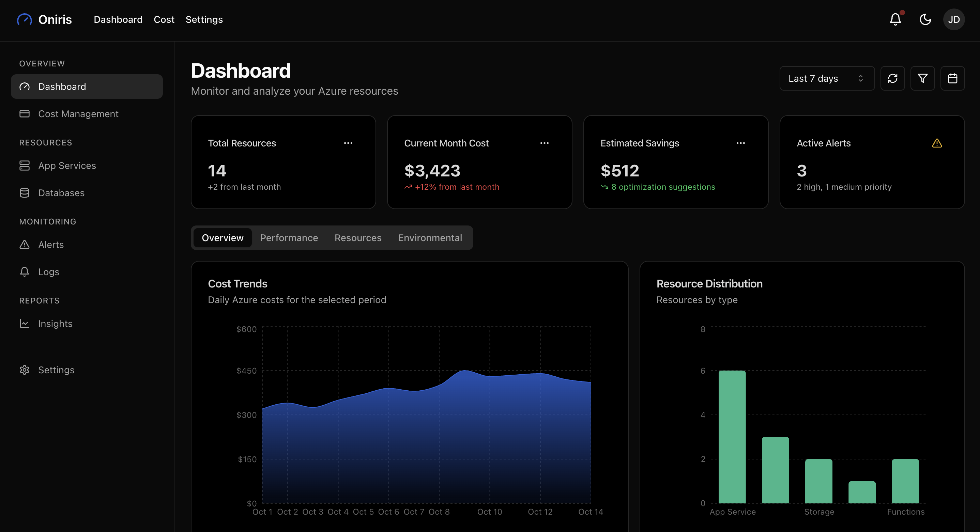This screenshot has height=532, width=980.
Task: Click Cost in the top navigation
Action: click(x=164, y=19)
